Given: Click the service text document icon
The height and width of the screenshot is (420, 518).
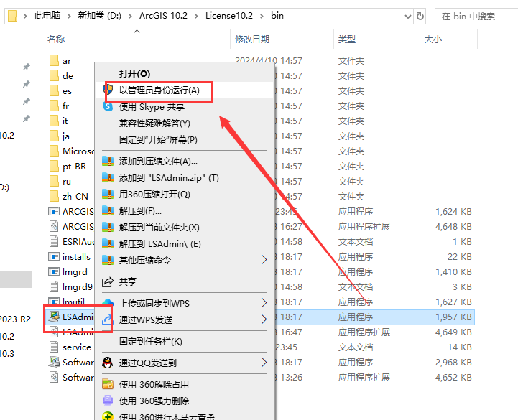Looking at the screenshot, I should click(53, 347).
